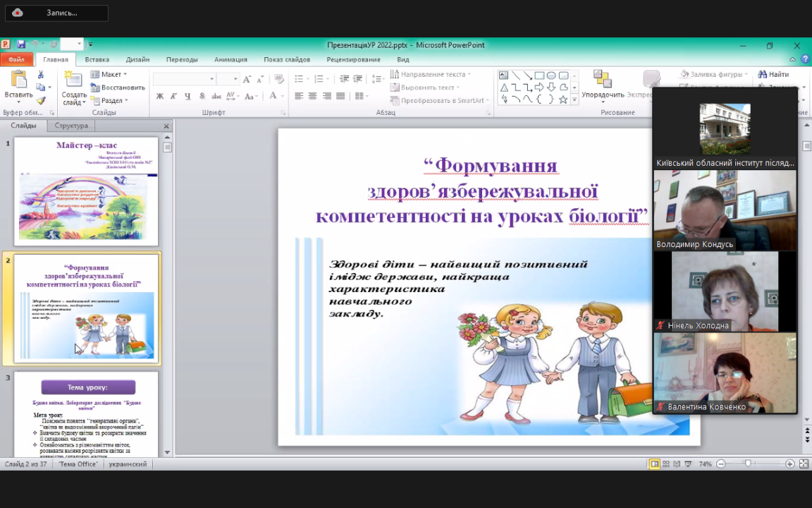
Task: Click the Найти find button
Action: 774,74
